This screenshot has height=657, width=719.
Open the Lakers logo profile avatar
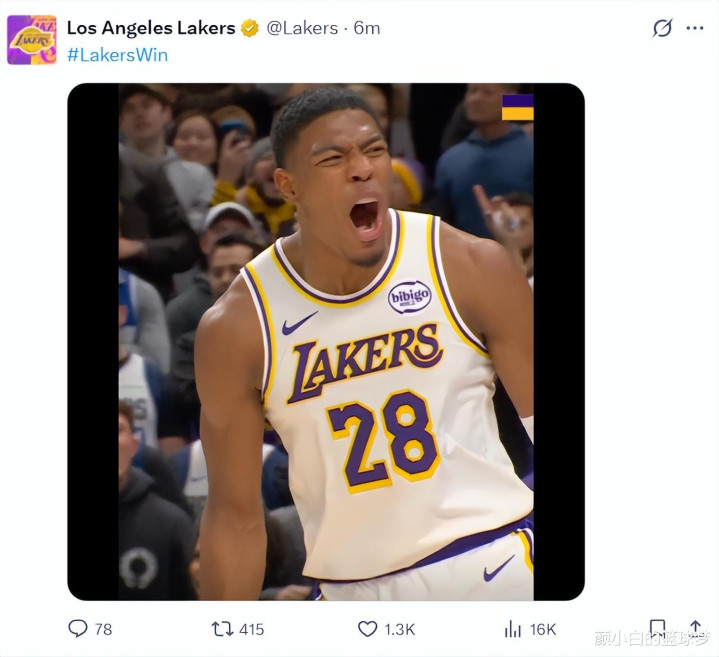(32, 40)
